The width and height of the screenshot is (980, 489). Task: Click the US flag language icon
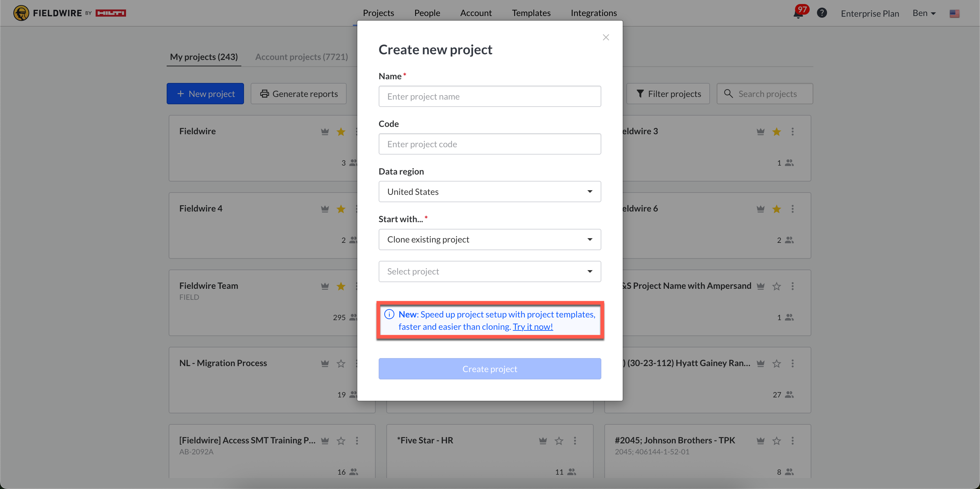coord(954,13)
